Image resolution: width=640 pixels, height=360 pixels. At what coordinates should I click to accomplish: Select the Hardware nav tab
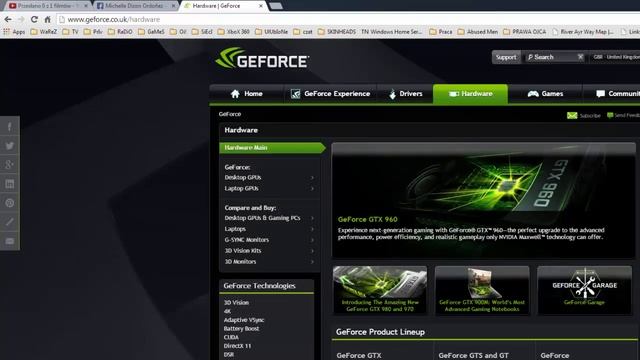471,94
